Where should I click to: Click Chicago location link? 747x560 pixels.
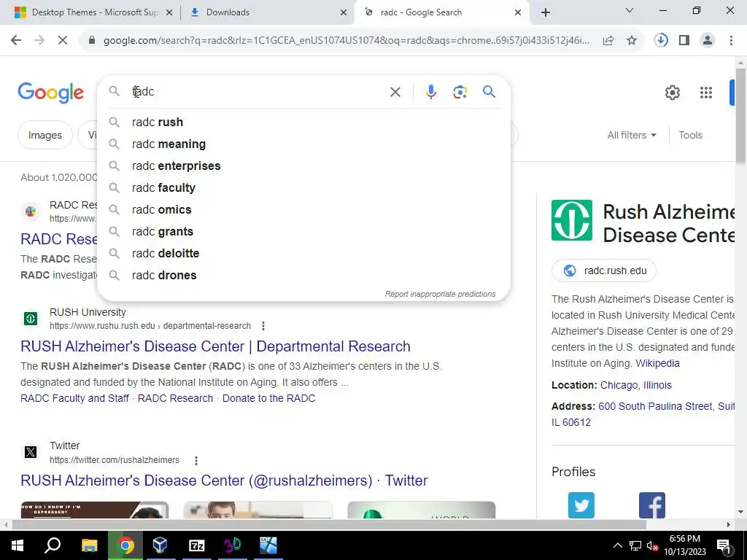[619, 385]
